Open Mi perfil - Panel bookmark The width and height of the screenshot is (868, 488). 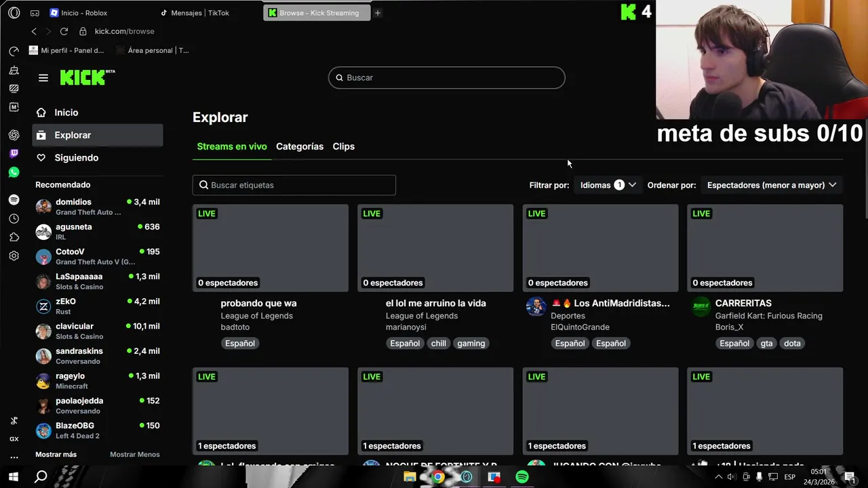point(66,50)
